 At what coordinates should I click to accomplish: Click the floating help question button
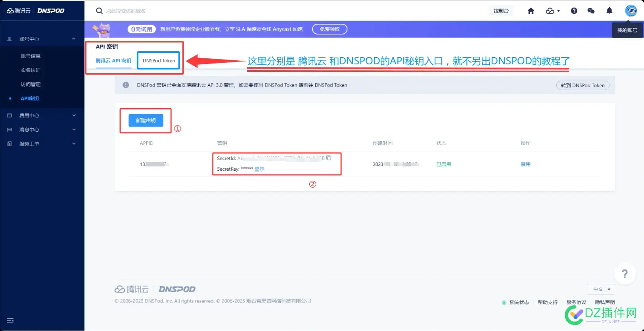tap(625, 273)
